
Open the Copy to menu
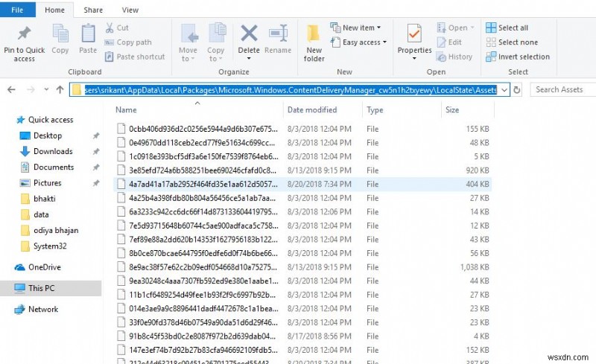[x=216, y=42]
